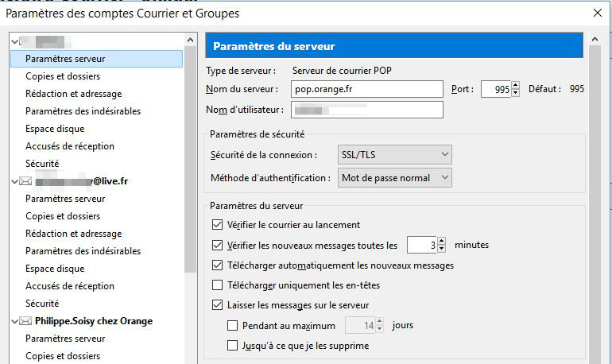The width and height of the screenshot is (612, 364).
Task: Open Copies et dossiers under Philippe.Soisy chez Orange
Action: (63, 356)
